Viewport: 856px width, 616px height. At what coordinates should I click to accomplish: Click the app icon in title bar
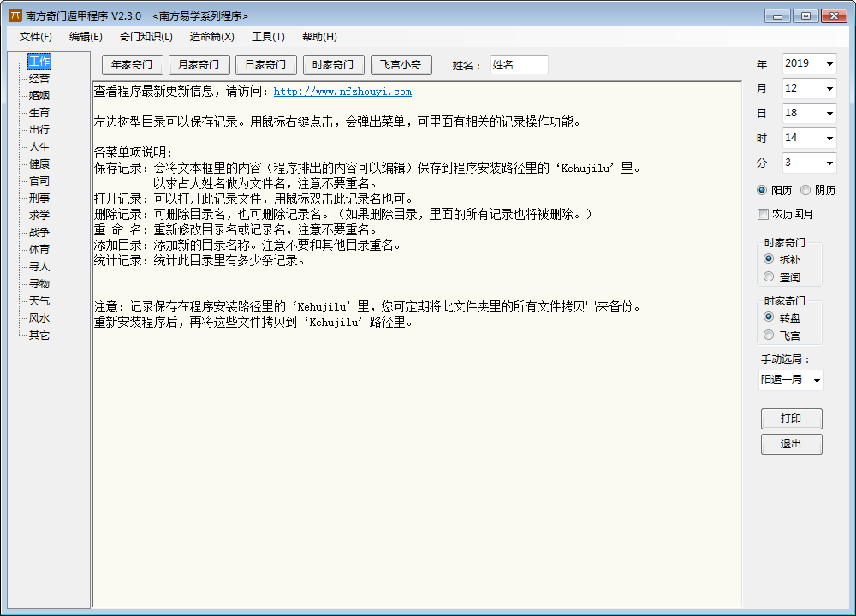click(x=15, y=15)
